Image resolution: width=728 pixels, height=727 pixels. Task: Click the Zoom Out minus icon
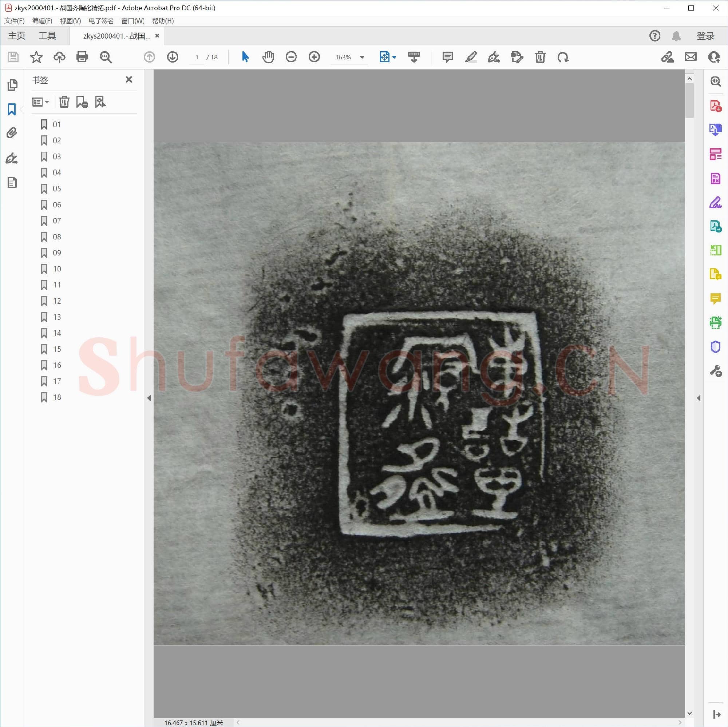tap(291, 57)
